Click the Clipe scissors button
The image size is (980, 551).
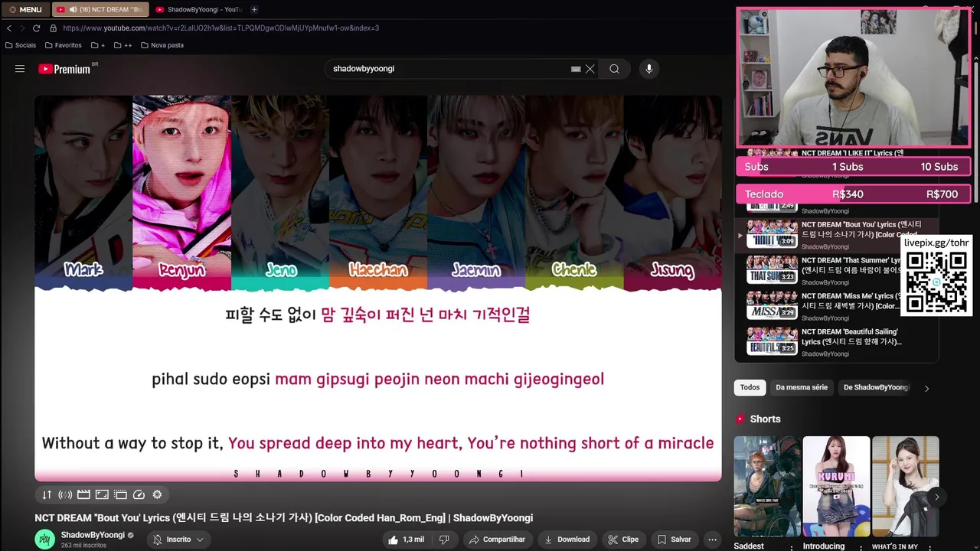623,540
